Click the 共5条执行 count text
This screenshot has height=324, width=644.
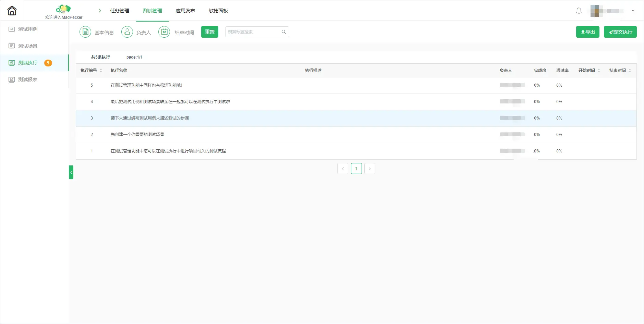[101, 57]
